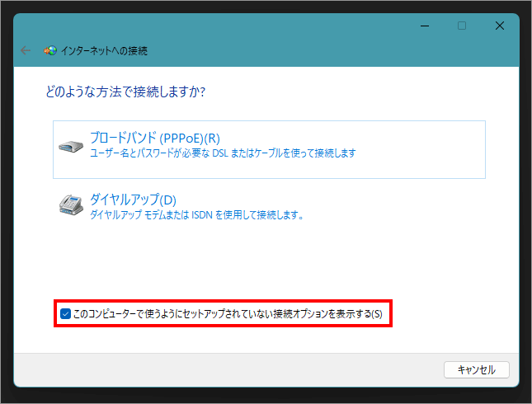The image size is (532, 404).
Task: Click the broadband DSL or cable description text
Action: 223,153
